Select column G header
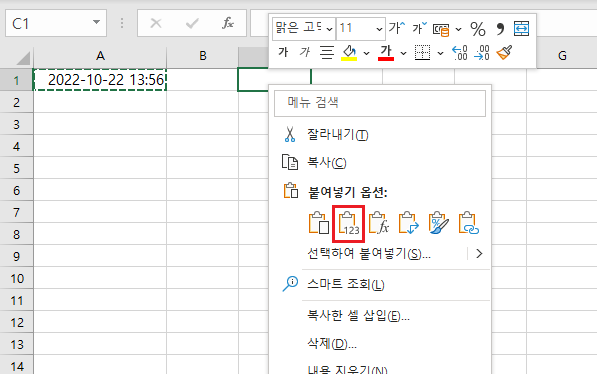The image size is (597, 374). tap(562, 56)
